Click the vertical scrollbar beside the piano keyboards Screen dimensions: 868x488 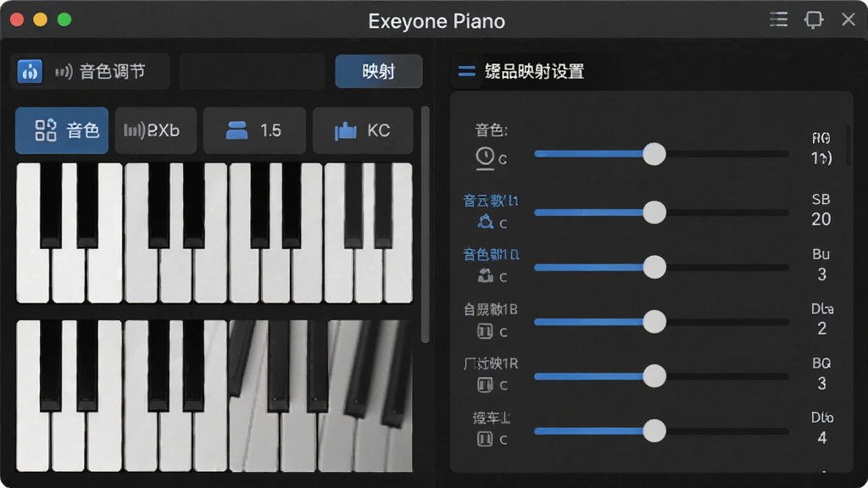426,225
